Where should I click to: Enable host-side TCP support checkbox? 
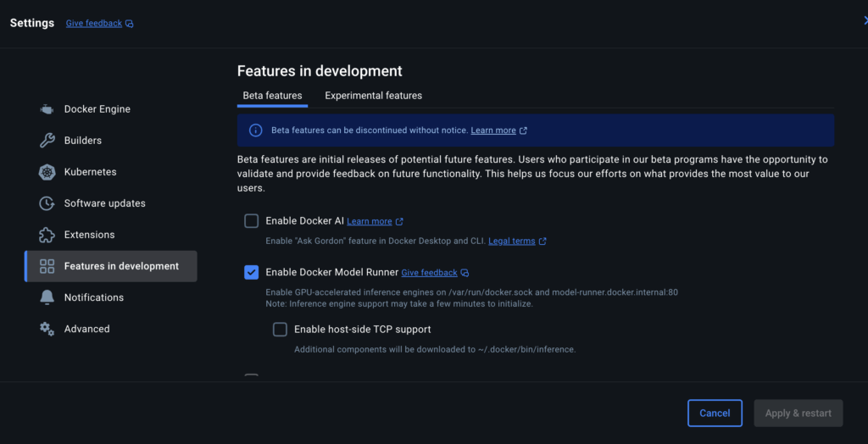pyautogui.click(x=280, y=330)
